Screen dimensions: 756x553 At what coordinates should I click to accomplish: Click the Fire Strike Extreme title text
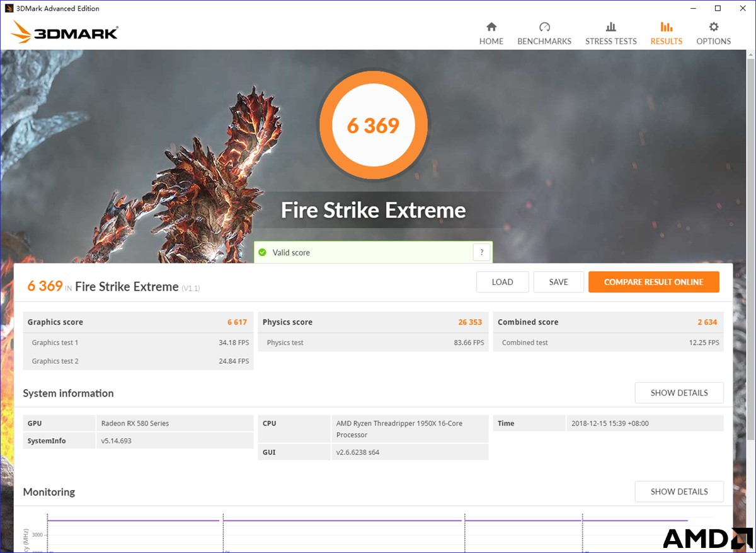(x=374, y=210)
